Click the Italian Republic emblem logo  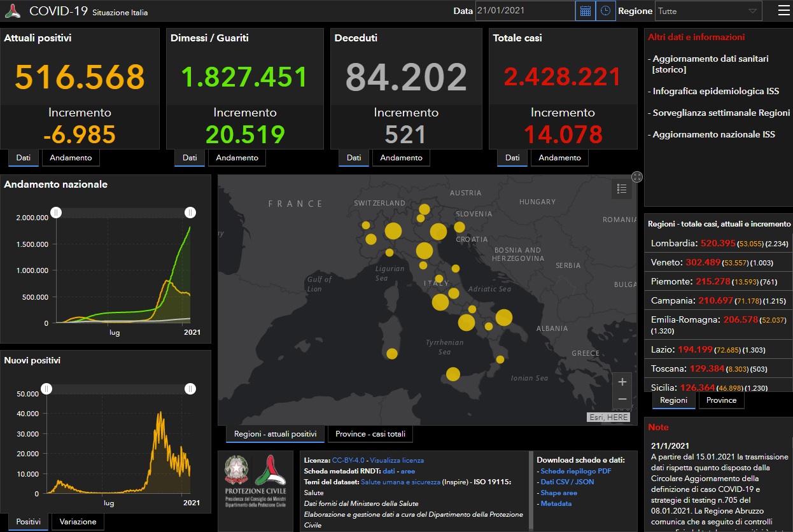[237, 470]
